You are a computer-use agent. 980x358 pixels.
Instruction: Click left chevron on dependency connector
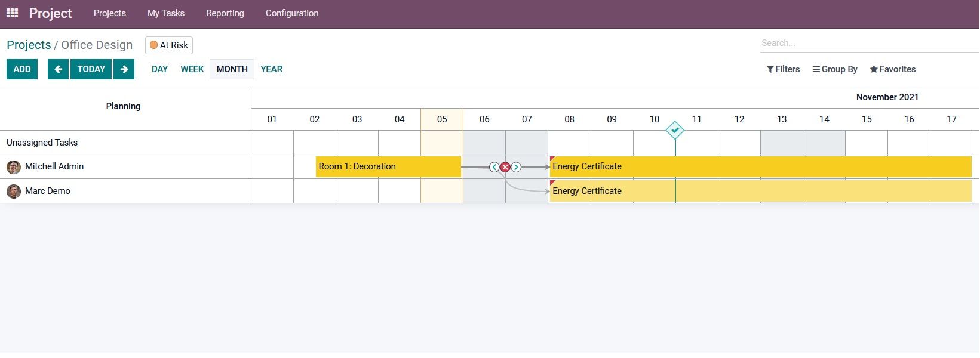pos(494,167)
